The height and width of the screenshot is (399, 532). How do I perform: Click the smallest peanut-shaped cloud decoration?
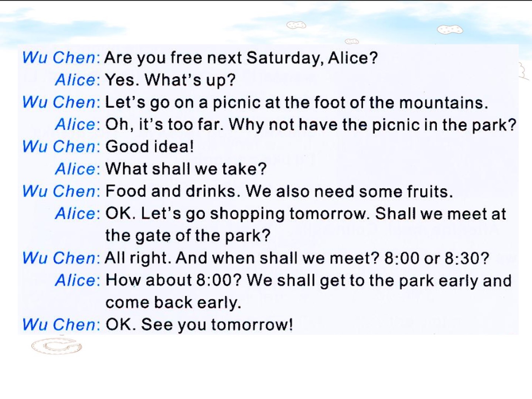pos(352,41)
